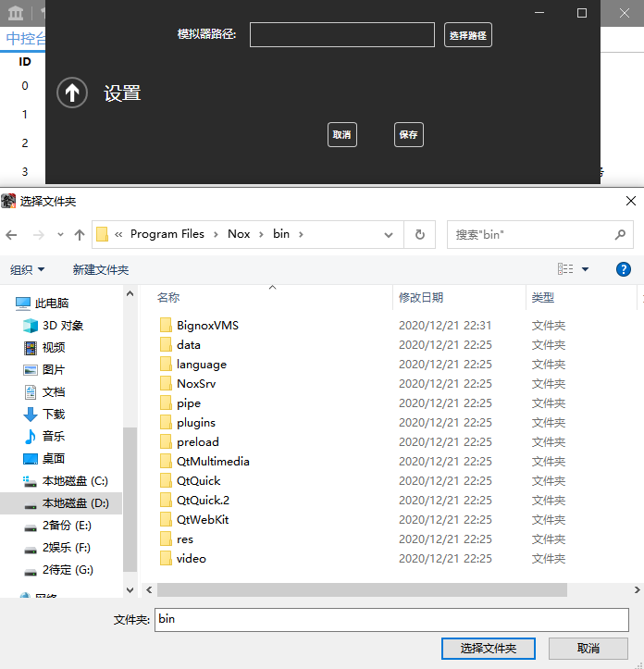644x669 pixels.
Task: Click the up arrow circle icon beside 设置
Action: coord(72,93)
